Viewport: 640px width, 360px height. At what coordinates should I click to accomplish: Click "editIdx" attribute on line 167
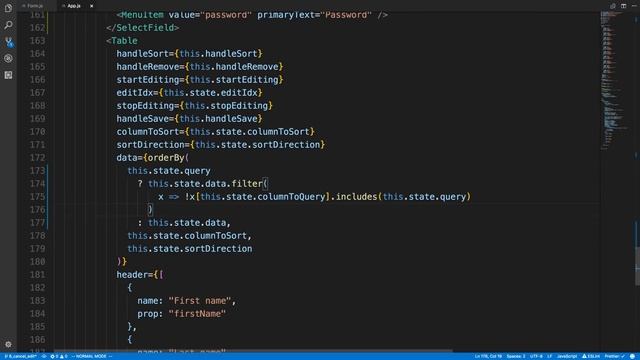[x=135, y=93]
